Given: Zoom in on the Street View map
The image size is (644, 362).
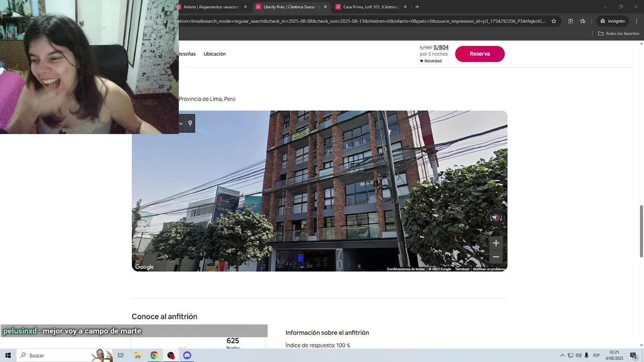Looking at the screenshot, I should pos(496,243).
